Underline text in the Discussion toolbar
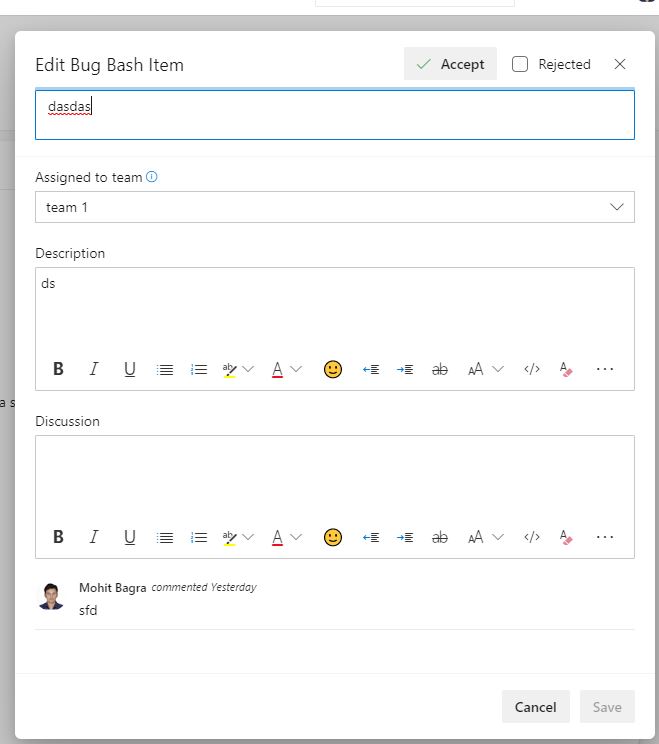The image size is (659, 744). point(130,537)
